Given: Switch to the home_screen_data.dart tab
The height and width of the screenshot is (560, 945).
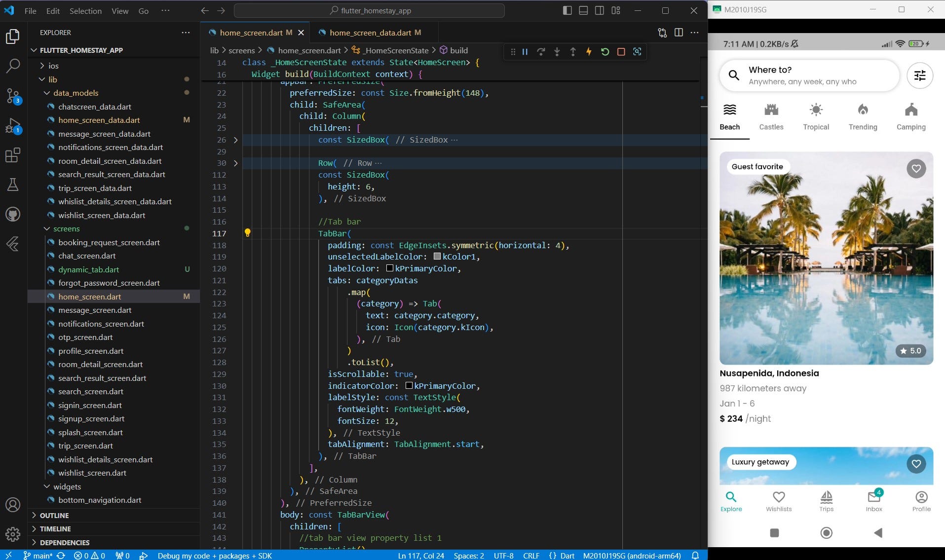Looking at the screenshot, I should pos(370,33).
